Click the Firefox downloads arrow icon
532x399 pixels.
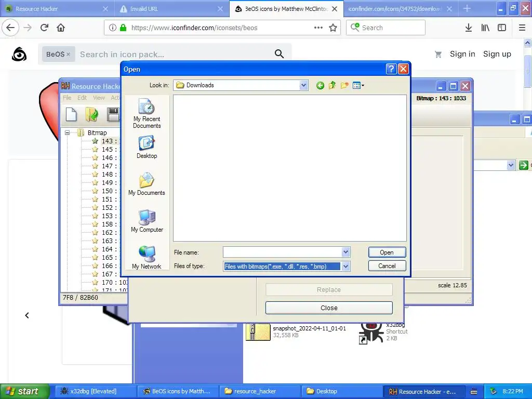pyautogui.click(x=468, y=28)
